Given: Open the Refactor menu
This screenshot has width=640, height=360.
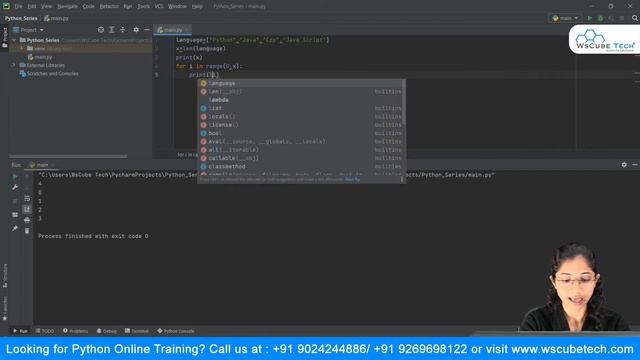Looking at the screenshot, I should tap(109, 7).
